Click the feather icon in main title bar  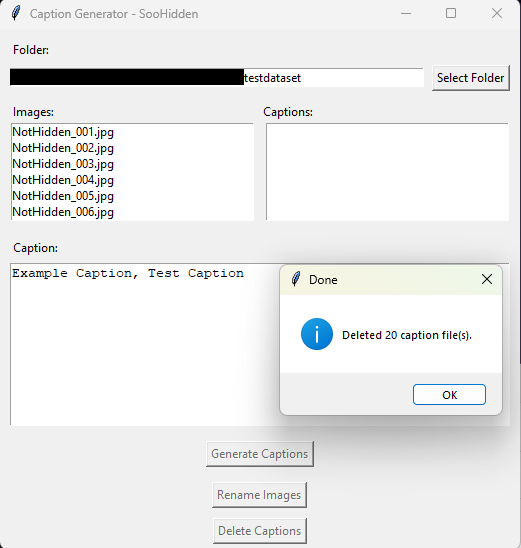[16, 14]
